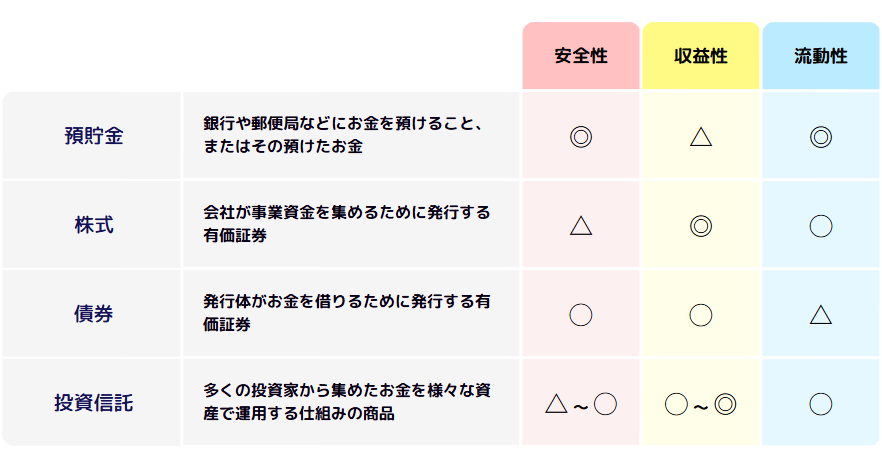882x452 pixels.
Task: Click the triangle for 株式 安全性
Action: (x=581, y=226)
